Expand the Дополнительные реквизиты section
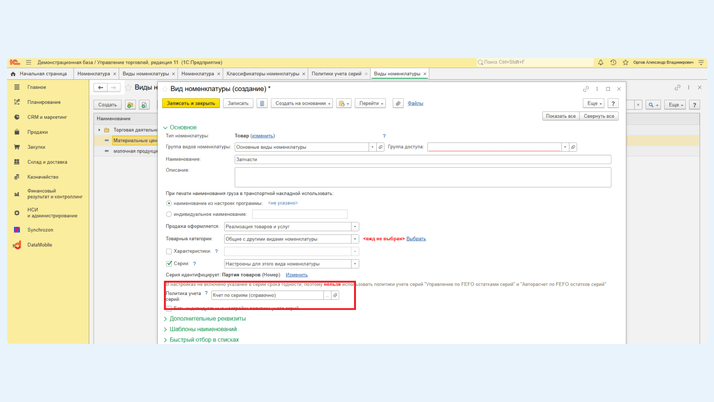The image size is (714, 402). [x=207, y=319]
